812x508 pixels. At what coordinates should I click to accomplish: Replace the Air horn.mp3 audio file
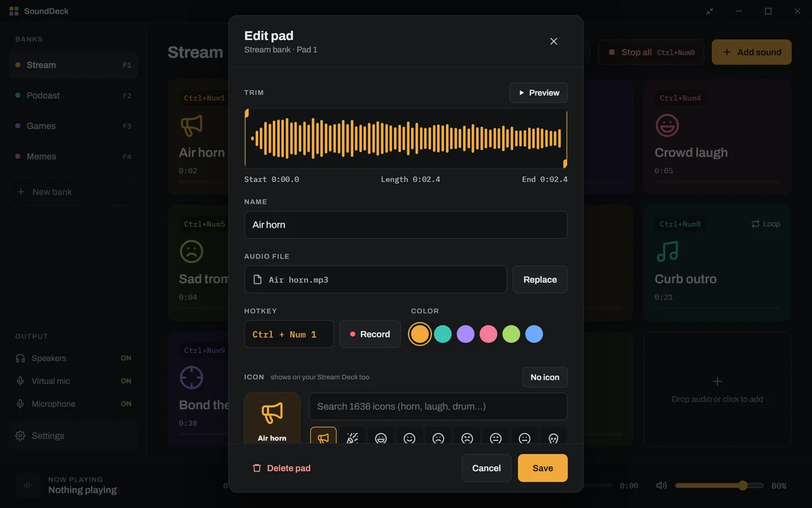[540, 279]
